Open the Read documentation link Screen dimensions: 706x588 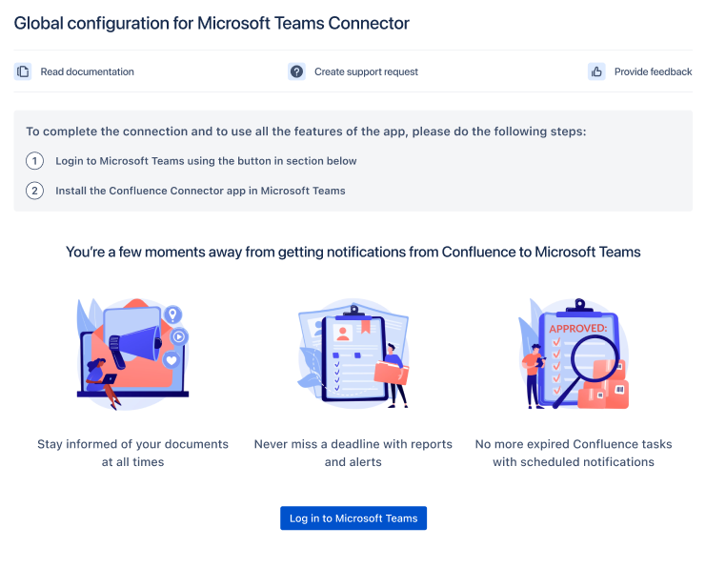tap(87, 71)
